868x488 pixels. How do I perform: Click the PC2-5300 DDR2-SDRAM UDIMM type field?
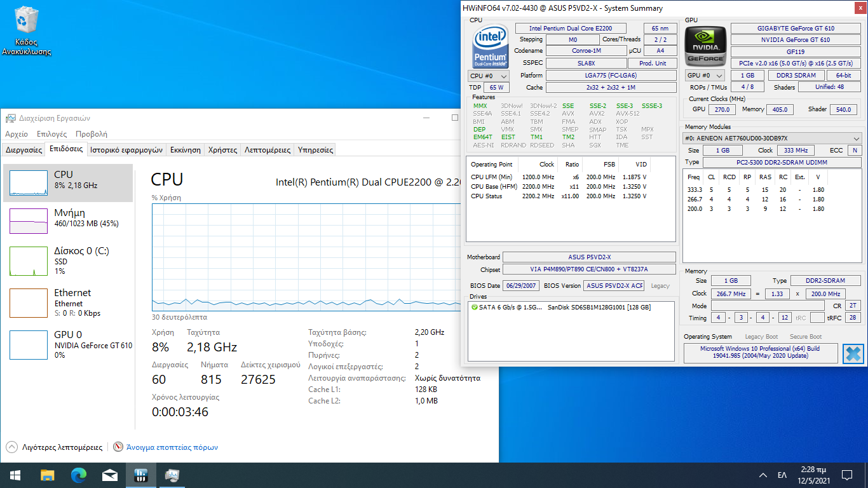(x=782, y=163)
